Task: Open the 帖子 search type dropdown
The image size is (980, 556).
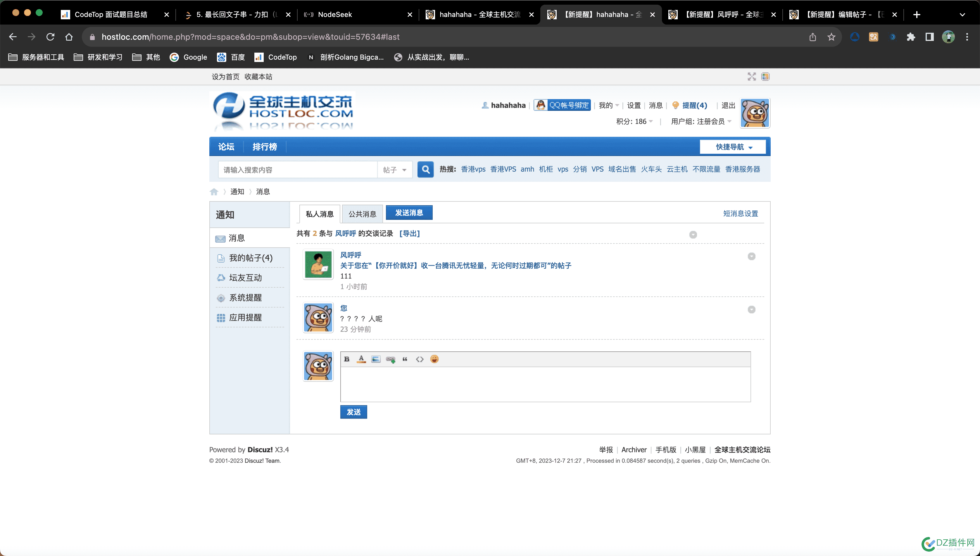Action: click(x=394, y=170)
